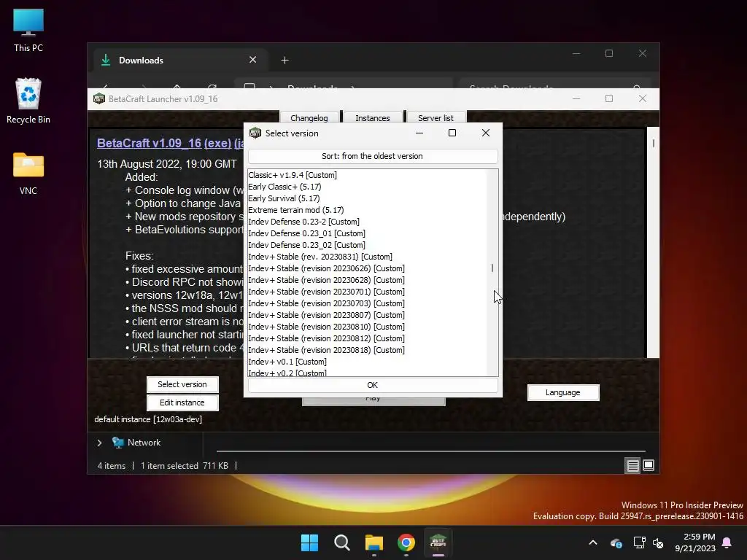Screen dimensions: 747x560
Task: Select BetaCraft launcher taskbar icon
Action: [438, 542]
